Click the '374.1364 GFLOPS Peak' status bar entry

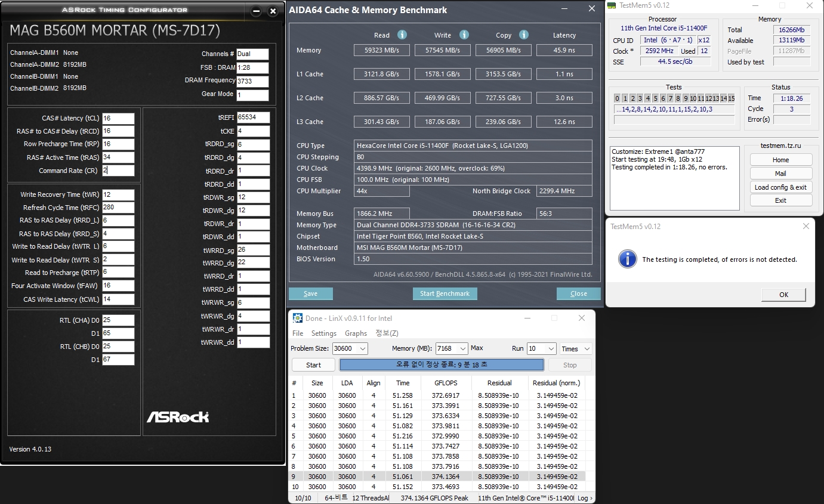[434, 498]
